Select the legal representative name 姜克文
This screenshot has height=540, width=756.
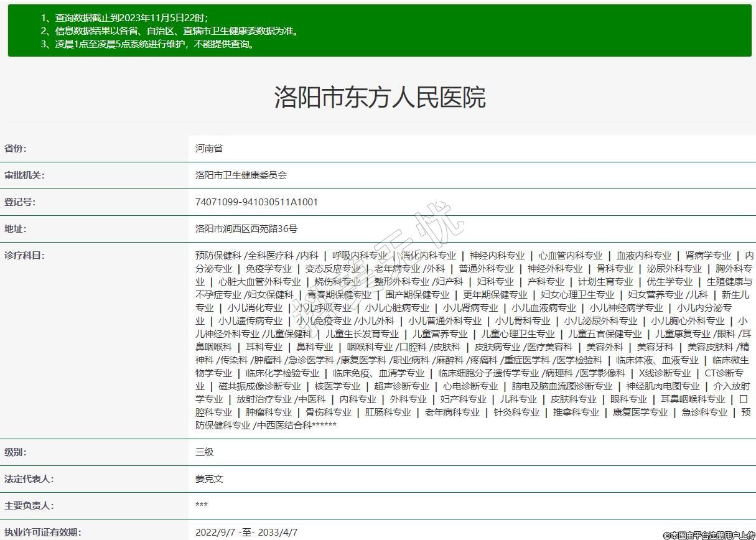pyautogui.click(x=209, y=479)
